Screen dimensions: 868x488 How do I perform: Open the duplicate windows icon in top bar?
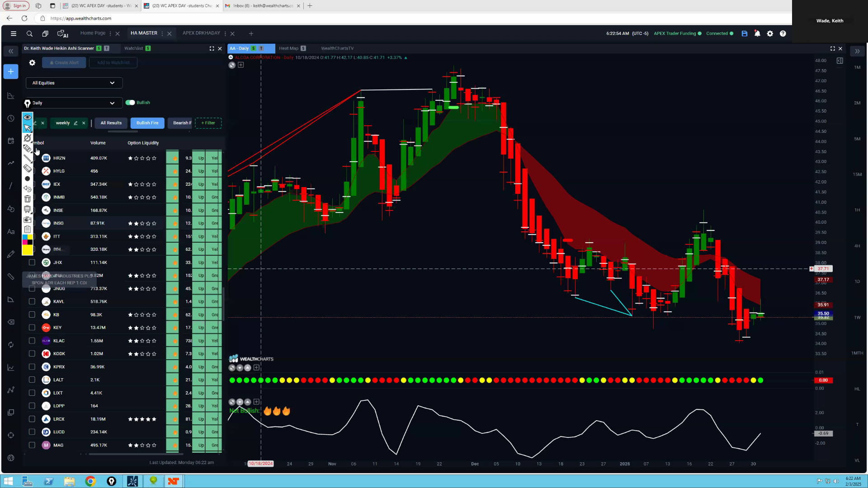(x=45, y=33)
